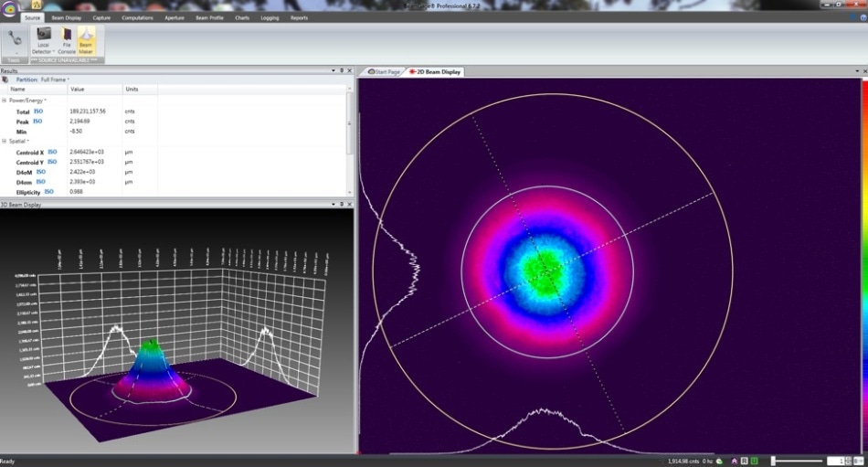The height and width of the screenshot is (467, 868).
Task: Click the ISO link beside Centroid Y
Action: (x=52, y=162)
